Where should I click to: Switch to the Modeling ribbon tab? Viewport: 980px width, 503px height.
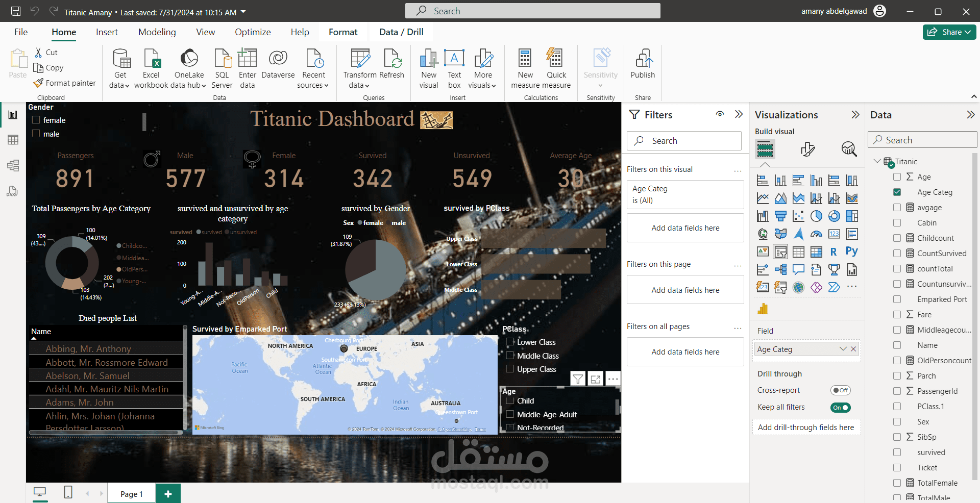[x=157, y=32]
